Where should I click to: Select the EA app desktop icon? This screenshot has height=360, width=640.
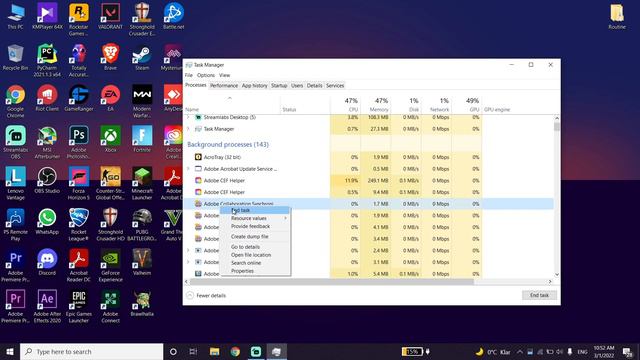coord(110,98)
